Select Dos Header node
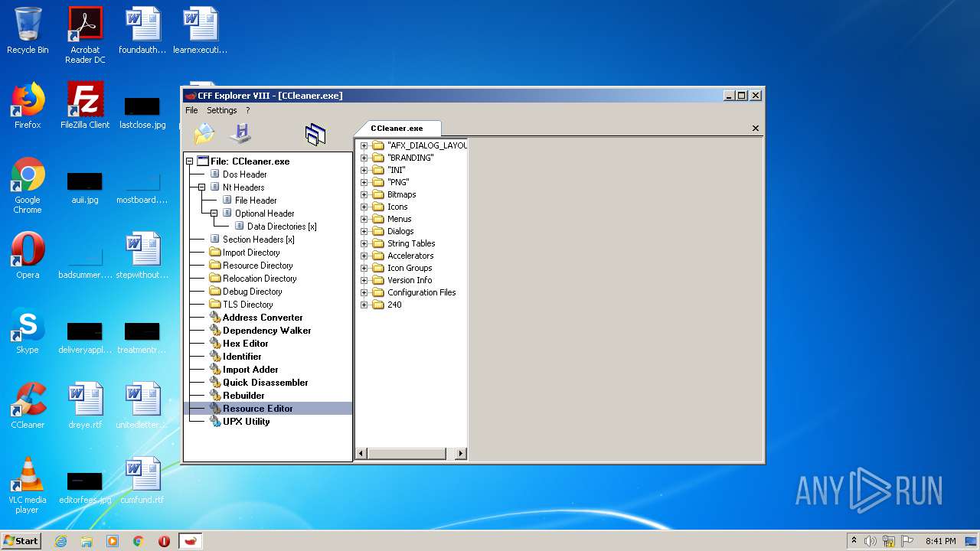 [244, 174]
